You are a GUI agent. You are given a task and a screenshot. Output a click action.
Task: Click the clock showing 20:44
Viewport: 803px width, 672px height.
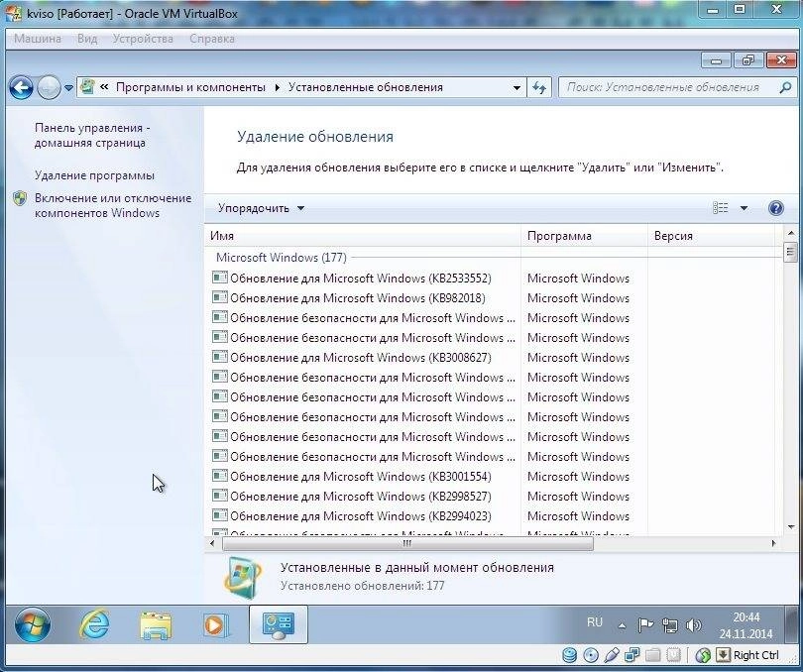746,617
